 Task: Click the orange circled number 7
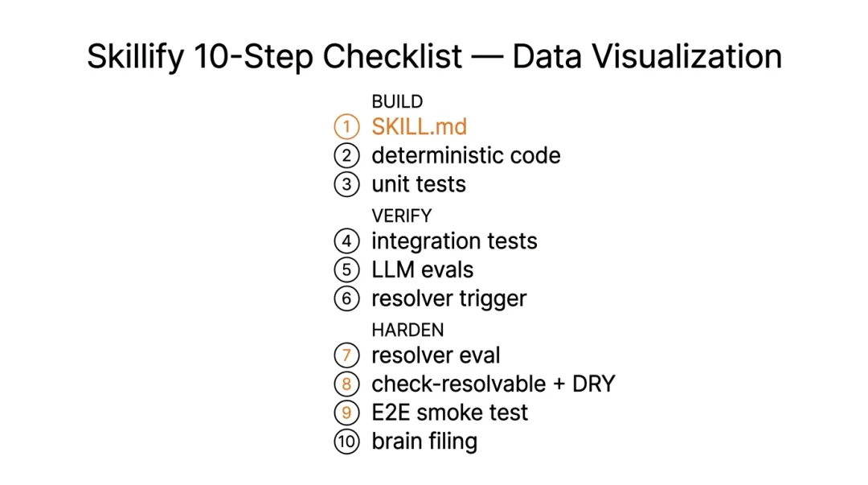tap(346, 356)
